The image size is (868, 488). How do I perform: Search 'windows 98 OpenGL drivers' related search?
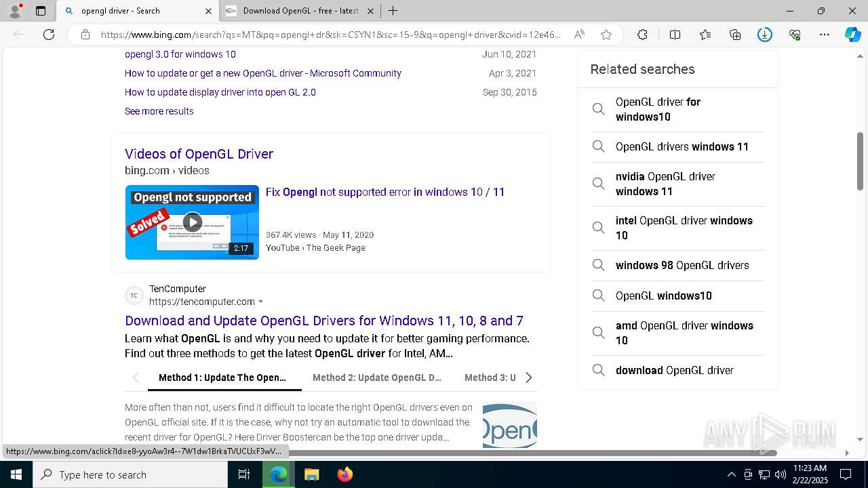[x=678, y=265]
